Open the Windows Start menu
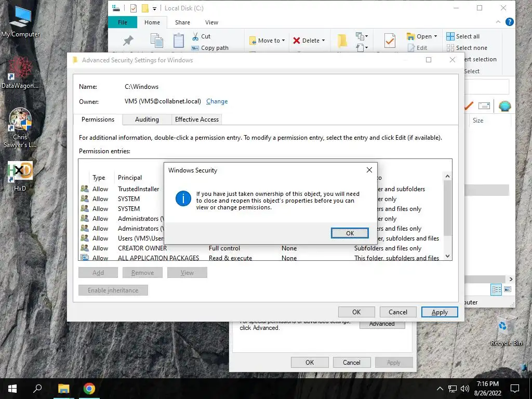532x399 pixels. pyautogui.click(x=12, y=389)
